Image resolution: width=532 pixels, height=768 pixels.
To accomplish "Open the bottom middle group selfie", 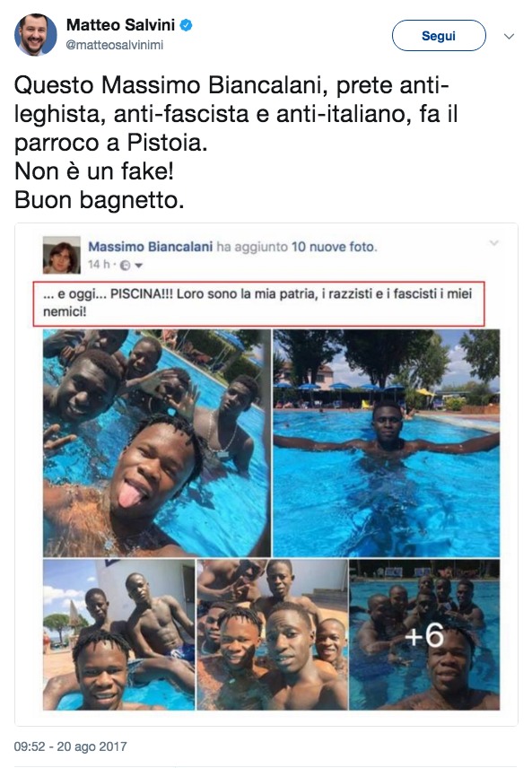I will coord(272,635).
